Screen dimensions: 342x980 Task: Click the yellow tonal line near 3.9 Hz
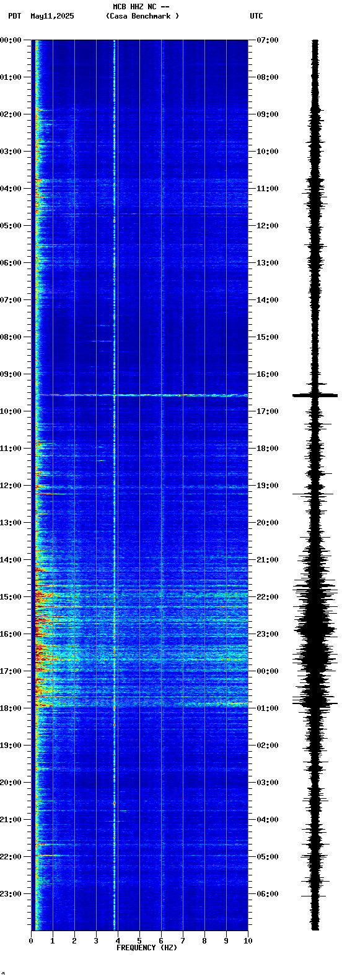pyautogui.click(x=115, y=485)
